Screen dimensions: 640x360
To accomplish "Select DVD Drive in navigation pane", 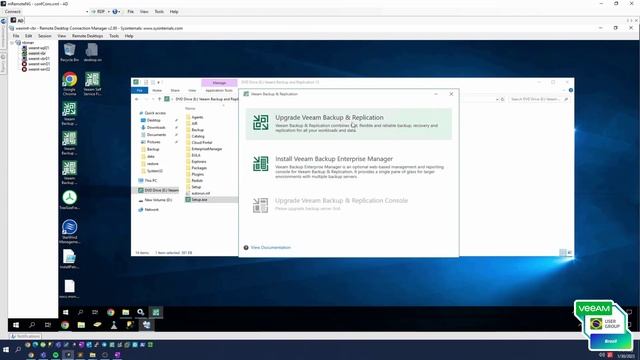I will point(158,190).
